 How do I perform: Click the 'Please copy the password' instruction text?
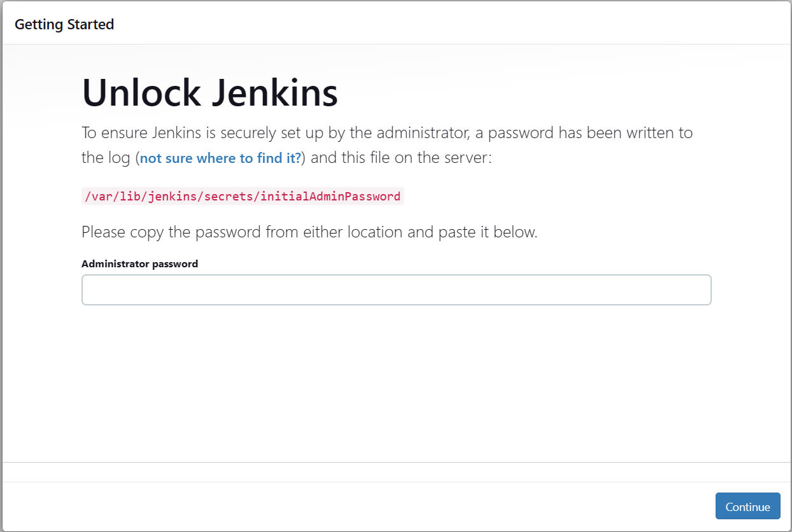(x=309, y=232)
